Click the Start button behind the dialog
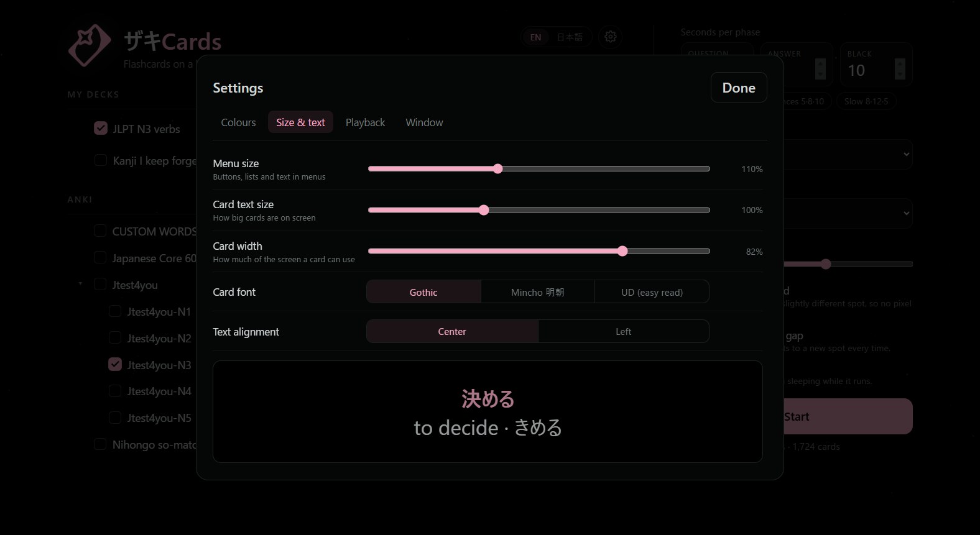This screenshot has width=980, height=535. 847,416
